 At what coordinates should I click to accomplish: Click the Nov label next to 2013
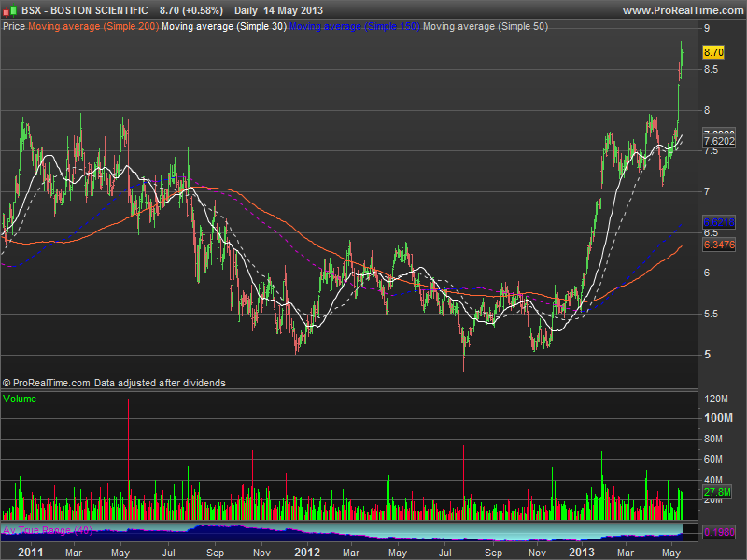(x=538, y=553)
